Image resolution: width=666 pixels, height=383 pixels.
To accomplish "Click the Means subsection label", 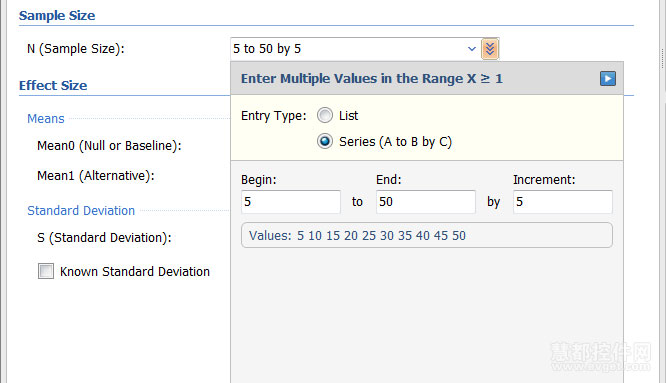I will [46, 118].
